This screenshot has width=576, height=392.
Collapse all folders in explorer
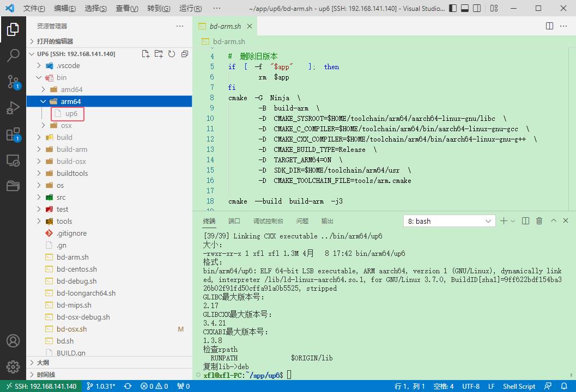click(x=185, y=54)
